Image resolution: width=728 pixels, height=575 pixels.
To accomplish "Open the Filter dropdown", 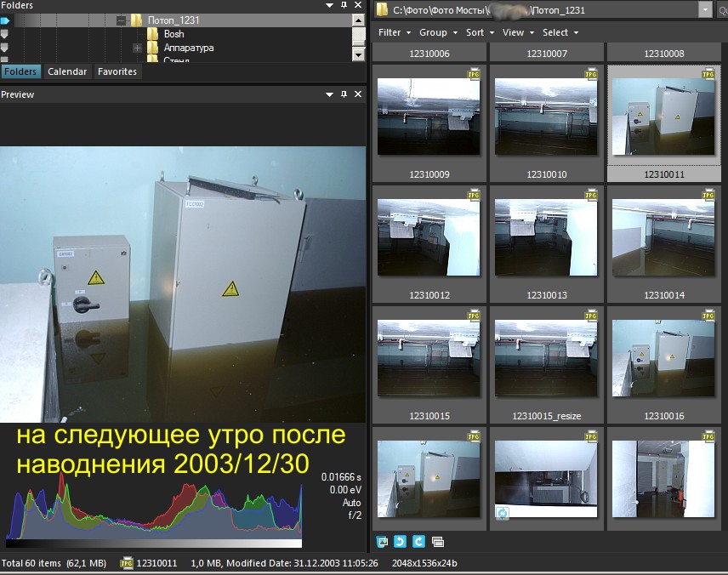I will pos(394,32).
